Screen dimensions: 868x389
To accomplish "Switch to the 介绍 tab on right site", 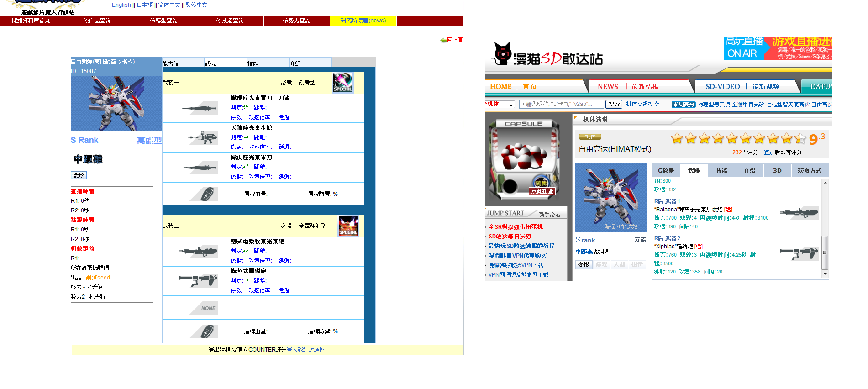I will (750, 170).
